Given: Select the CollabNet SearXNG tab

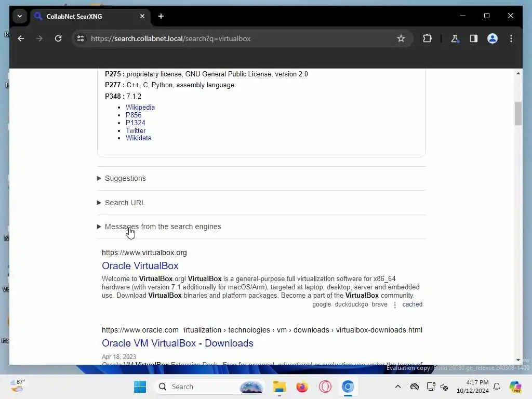Looking at the screenshot, I should point(90,16).
